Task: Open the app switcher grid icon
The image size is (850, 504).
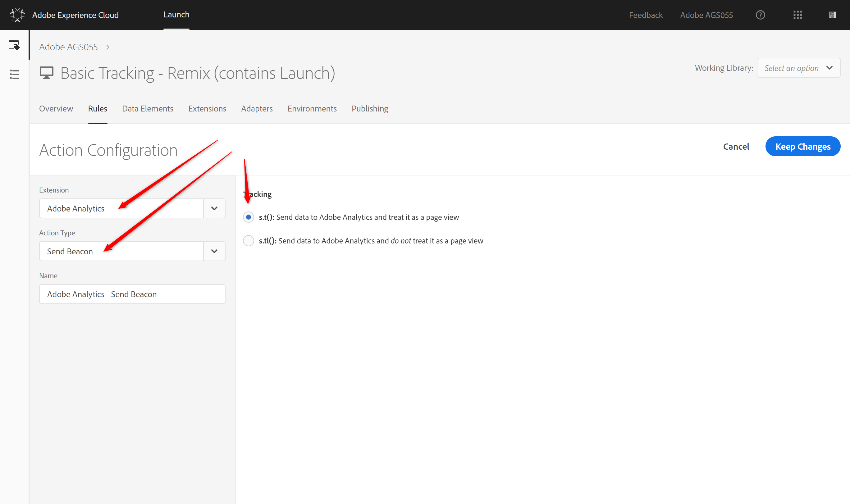Action: point(797,15)
